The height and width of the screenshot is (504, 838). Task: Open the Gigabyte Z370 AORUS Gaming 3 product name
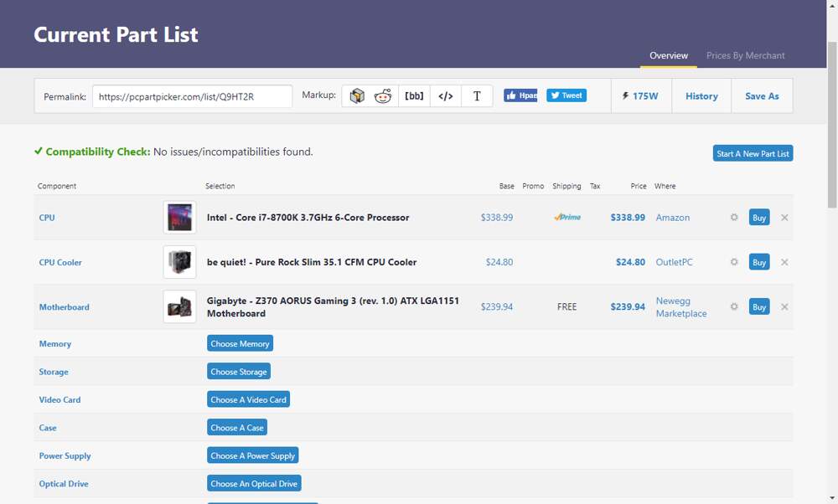point(333,307)
